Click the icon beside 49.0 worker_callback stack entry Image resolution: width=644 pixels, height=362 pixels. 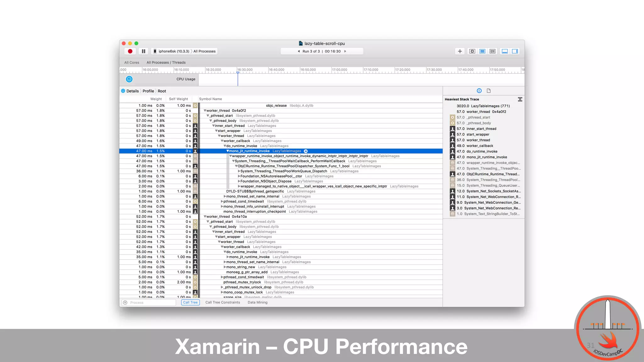coord(452,146)
